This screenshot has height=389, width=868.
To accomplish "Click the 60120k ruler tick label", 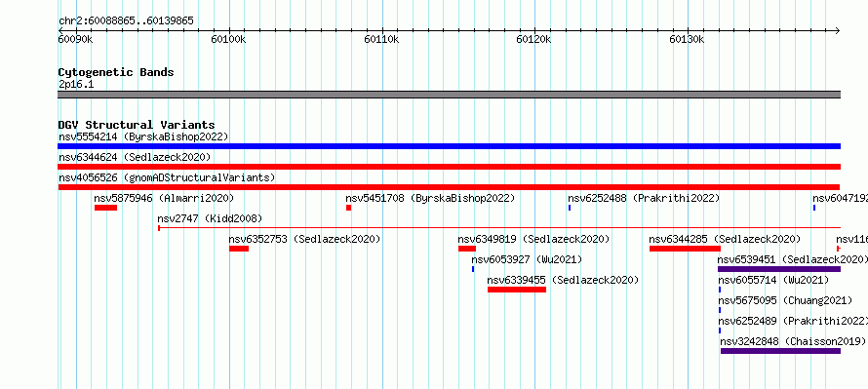I will point(533,39).
